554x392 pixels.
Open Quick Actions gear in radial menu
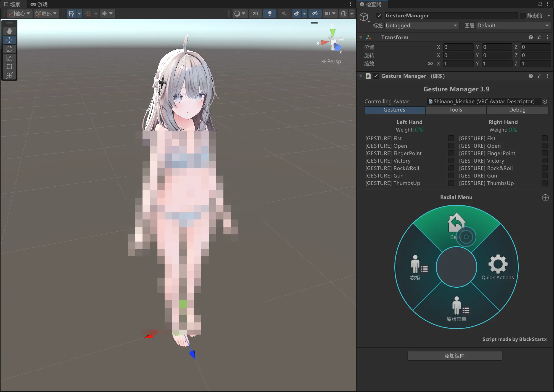[x=498, y=264]
